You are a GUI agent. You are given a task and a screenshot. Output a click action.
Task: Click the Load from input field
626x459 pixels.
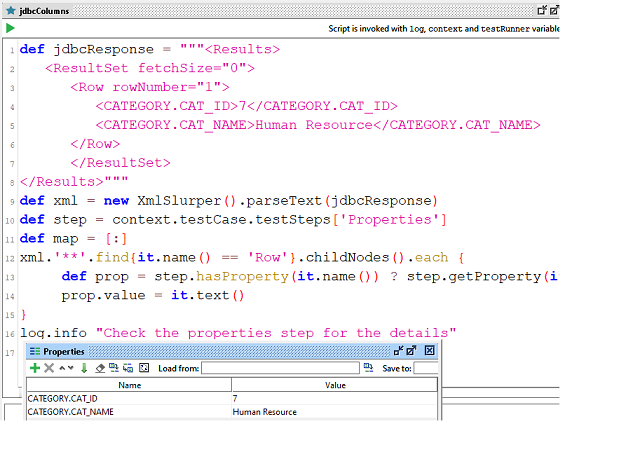coord(281,368)
